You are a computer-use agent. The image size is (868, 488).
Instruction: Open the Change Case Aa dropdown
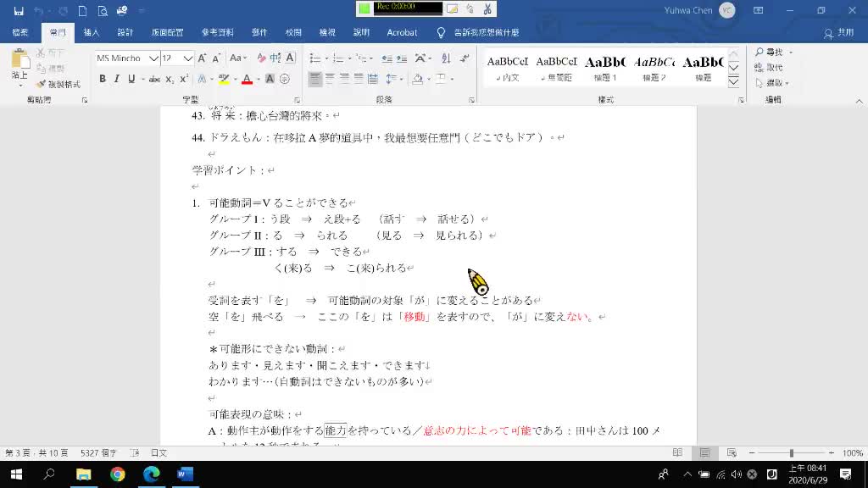[x=238, y=58]
